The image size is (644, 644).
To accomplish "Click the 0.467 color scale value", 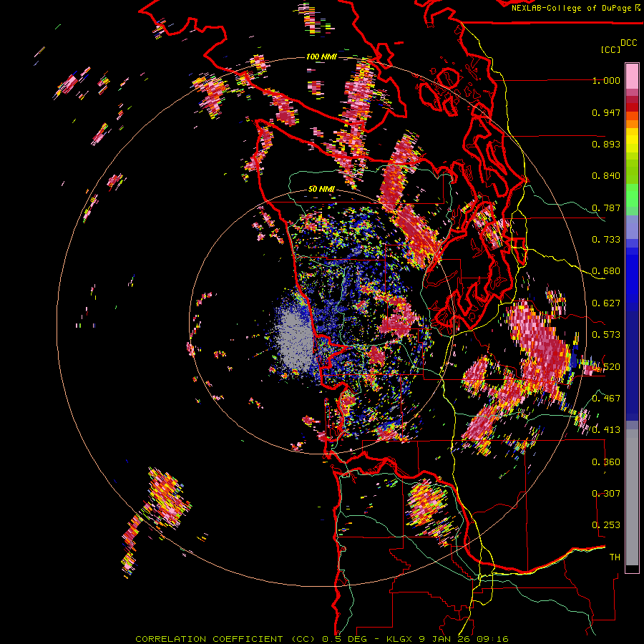I will 606,398.
